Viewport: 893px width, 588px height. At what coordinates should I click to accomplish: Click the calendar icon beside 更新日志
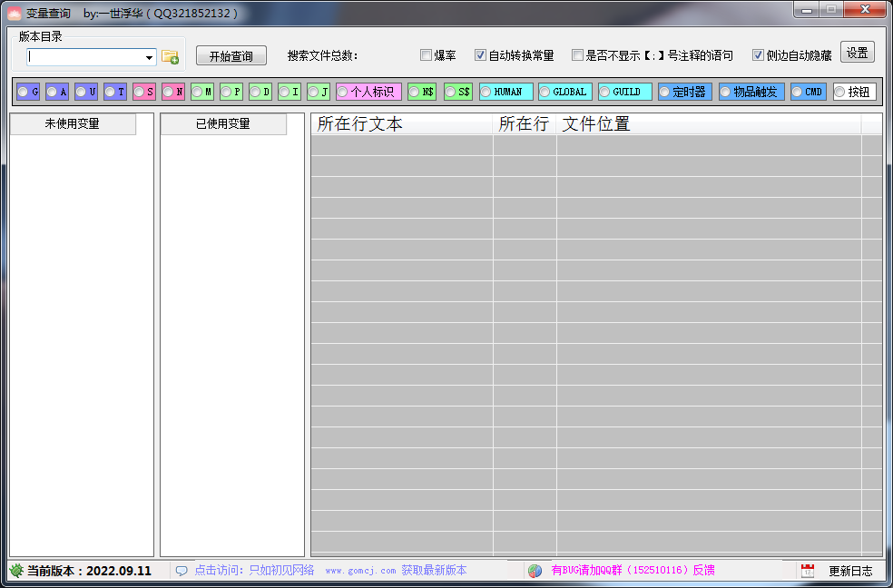click(x=807, y=571)
